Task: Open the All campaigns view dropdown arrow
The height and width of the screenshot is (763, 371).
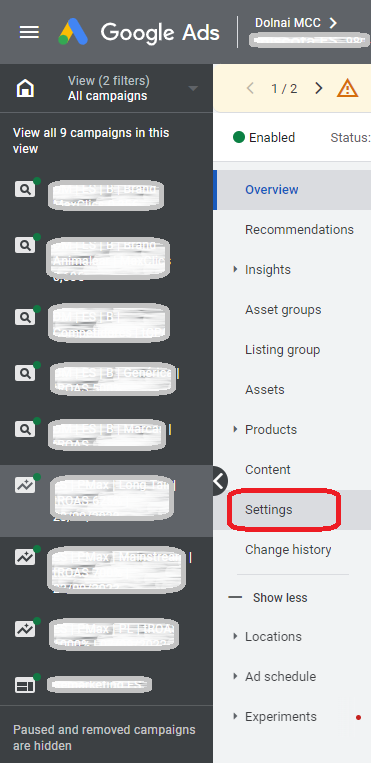Action: tap(193, 89)
